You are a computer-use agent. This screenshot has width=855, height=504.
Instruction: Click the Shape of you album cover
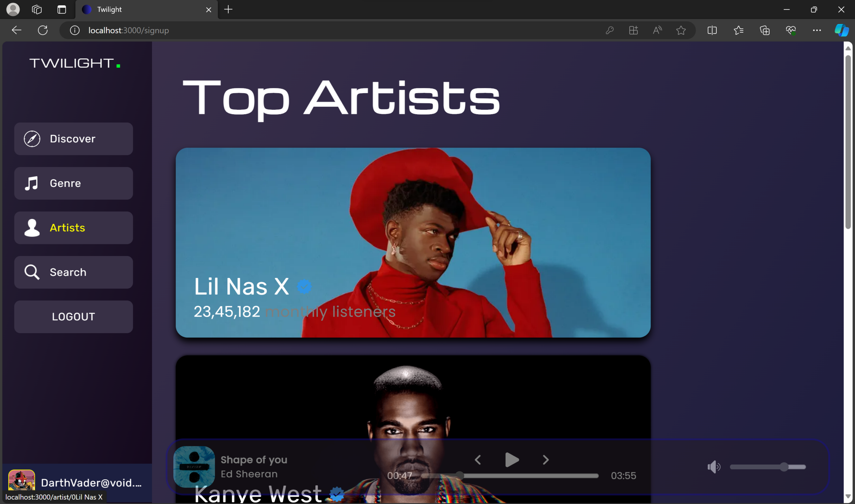[194, 467]
